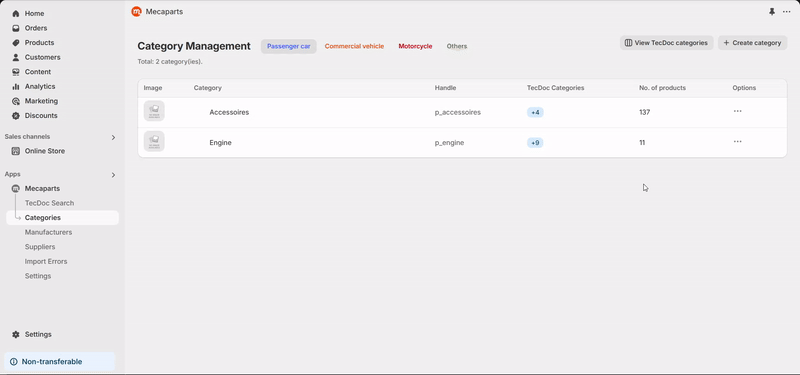This screenshot has height=375, width=800.
Task: Click the Category column header
Action: tap(208, 88)
